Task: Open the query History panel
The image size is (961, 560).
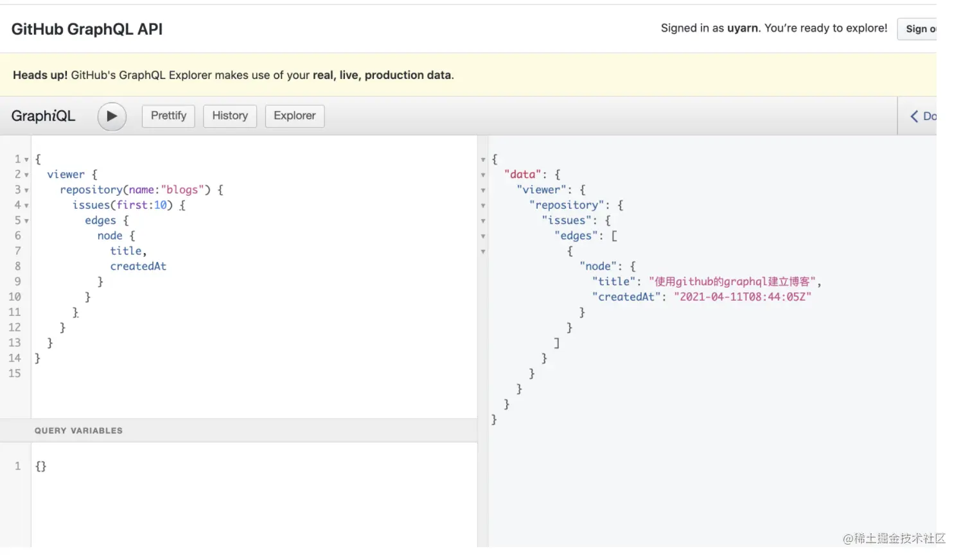Action: pos(230,116)
